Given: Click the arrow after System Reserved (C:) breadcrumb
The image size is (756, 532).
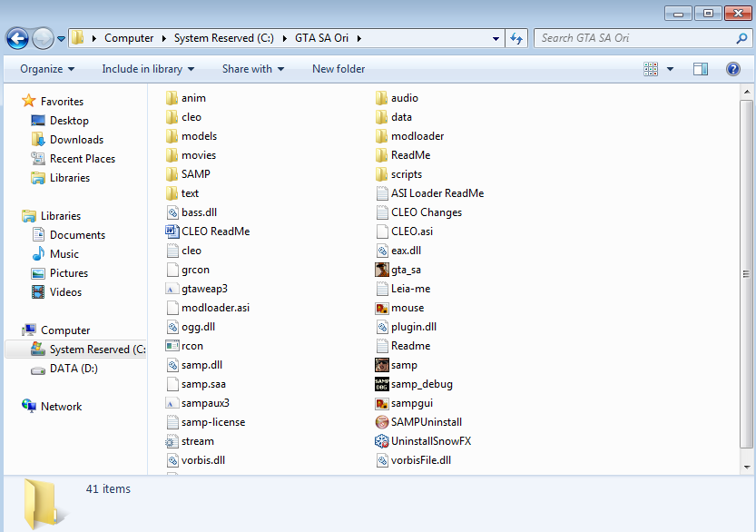Looking at the screenshot, I should click(284, 39).
